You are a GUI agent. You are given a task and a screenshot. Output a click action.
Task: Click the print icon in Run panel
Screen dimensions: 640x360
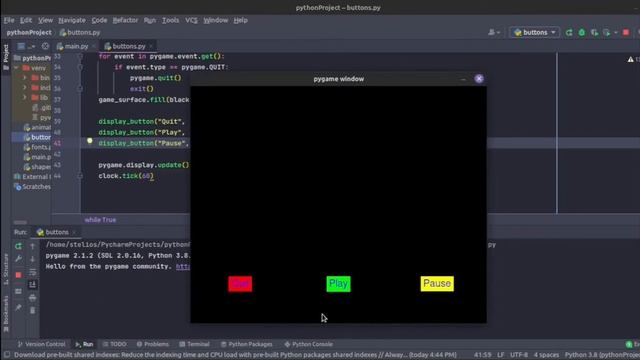pos(33,298)
